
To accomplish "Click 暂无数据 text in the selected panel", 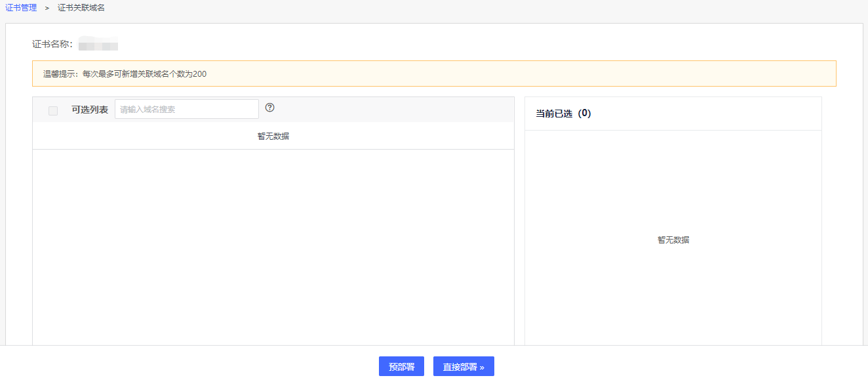I will (x=673, y=240).
